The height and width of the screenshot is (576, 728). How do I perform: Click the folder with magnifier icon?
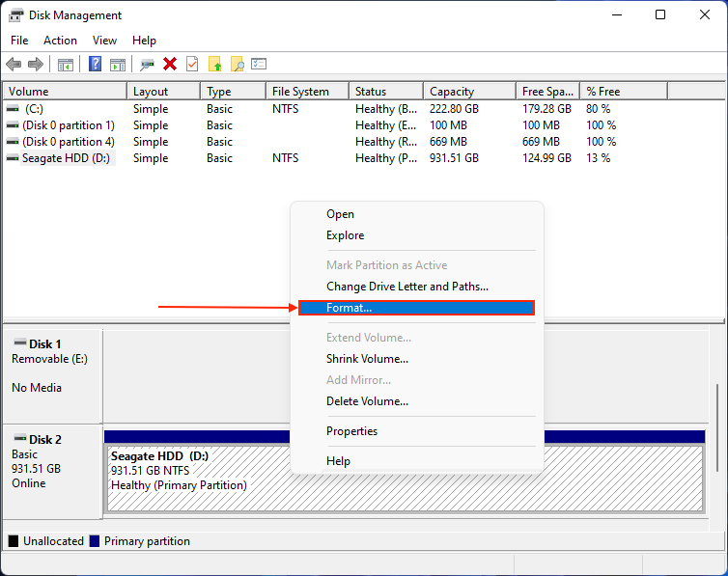(x=238, y=64)
